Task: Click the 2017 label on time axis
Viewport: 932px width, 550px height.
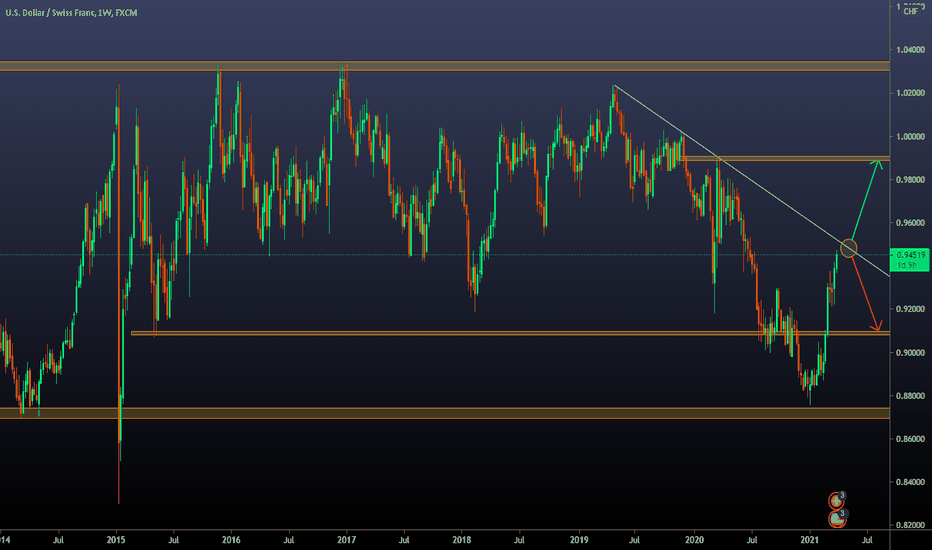Action: click(347, 540)
